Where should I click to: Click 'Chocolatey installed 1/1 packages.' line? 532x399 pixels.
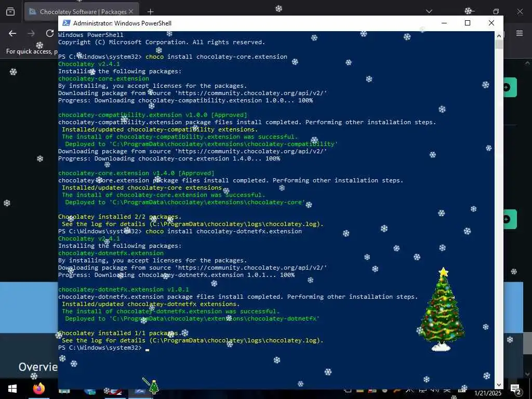pos(120,333)
